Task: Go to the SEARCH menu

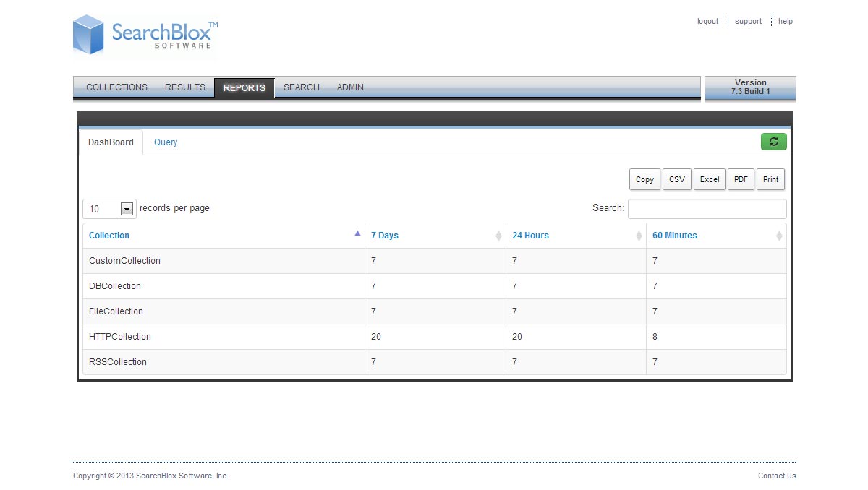Action: (302, 87)
